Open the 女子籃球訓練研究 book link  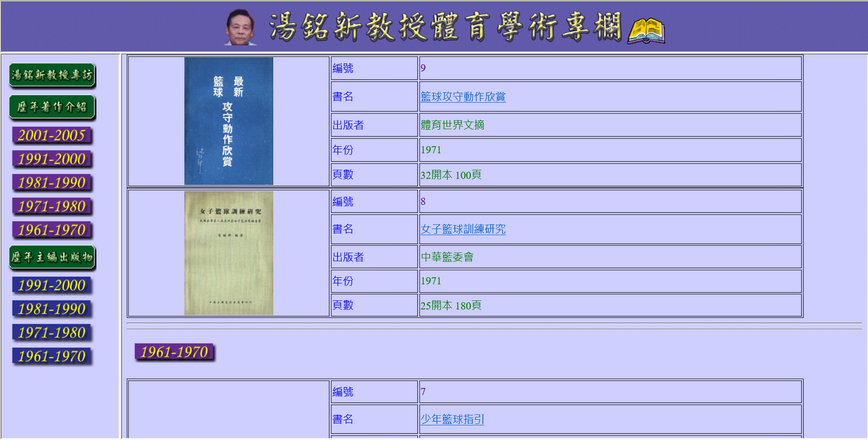(463, 229)
